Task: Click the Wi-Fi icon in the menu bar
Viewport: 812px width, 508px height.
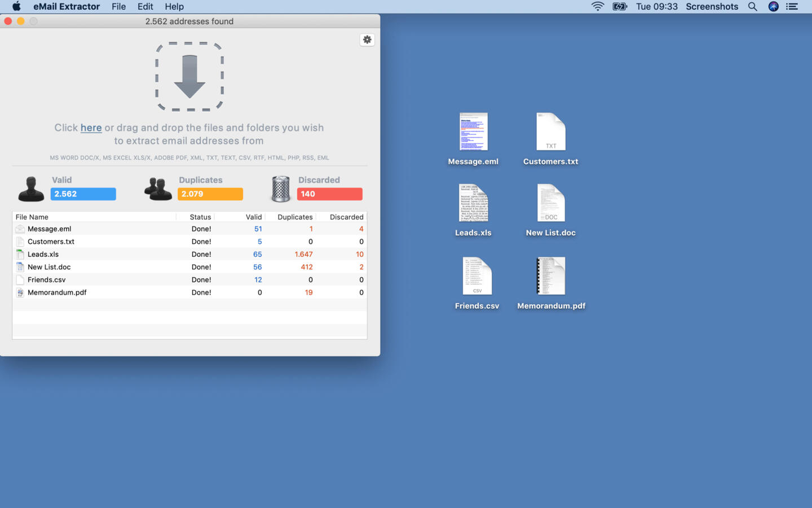Action: 597,6
